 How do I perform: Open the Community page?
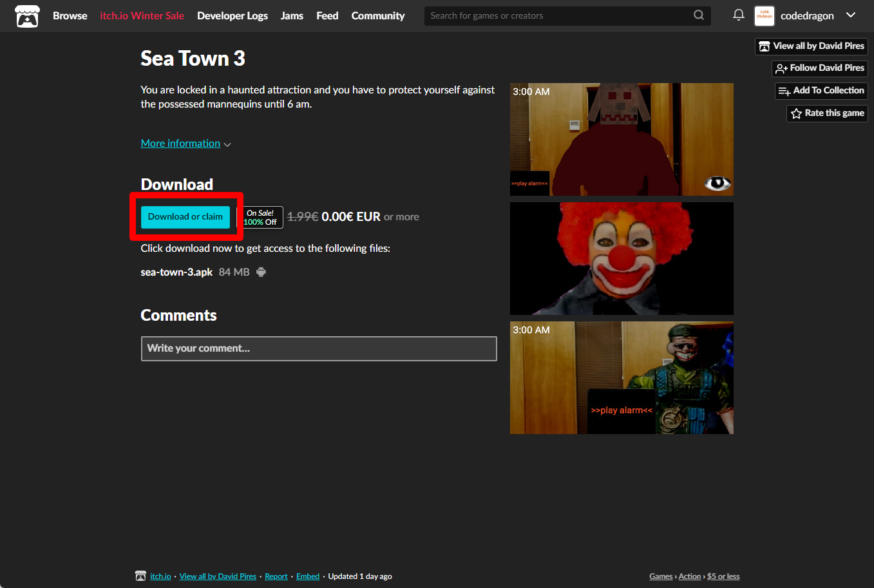pos(378,15)
